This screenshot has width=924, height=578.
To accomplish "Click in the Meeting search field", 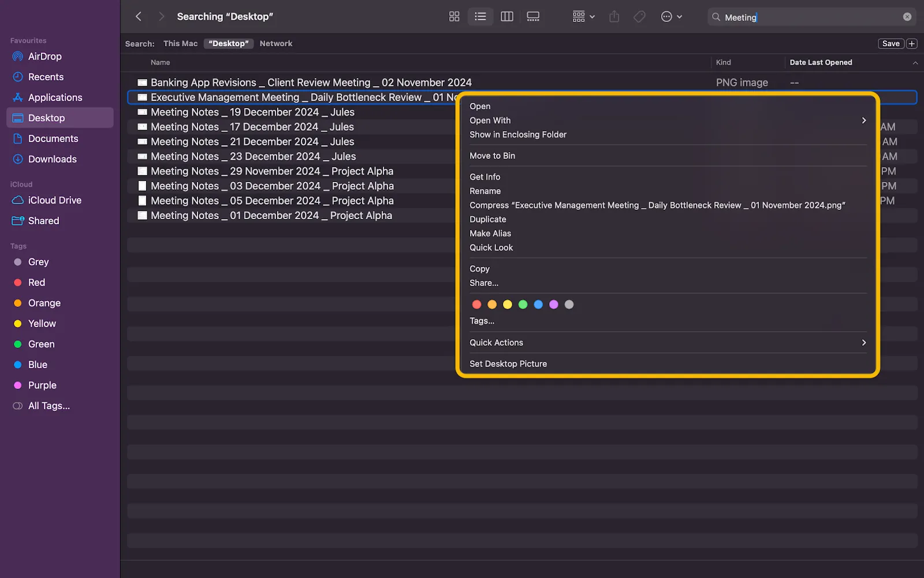I will (811, 17).
